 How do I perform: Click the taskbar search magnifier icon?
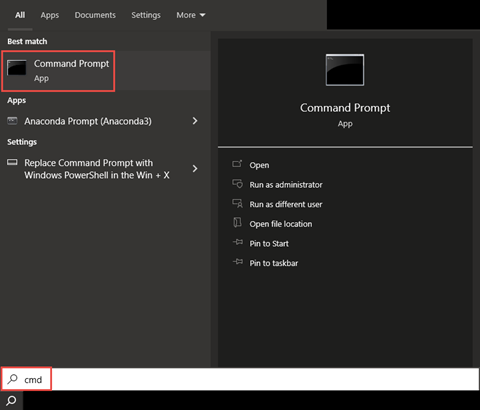point(11,400)
